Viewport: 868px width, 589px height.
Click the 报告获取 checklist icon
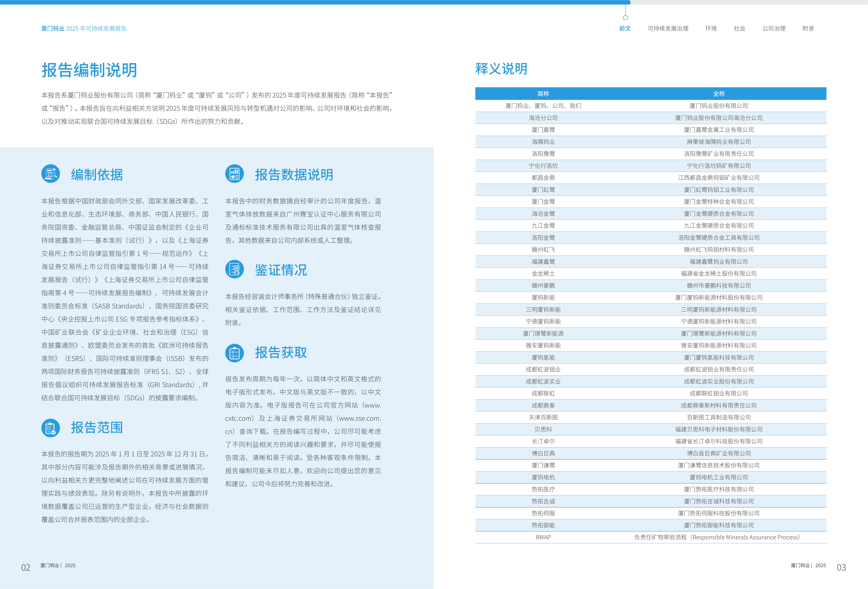coord(235,353)
